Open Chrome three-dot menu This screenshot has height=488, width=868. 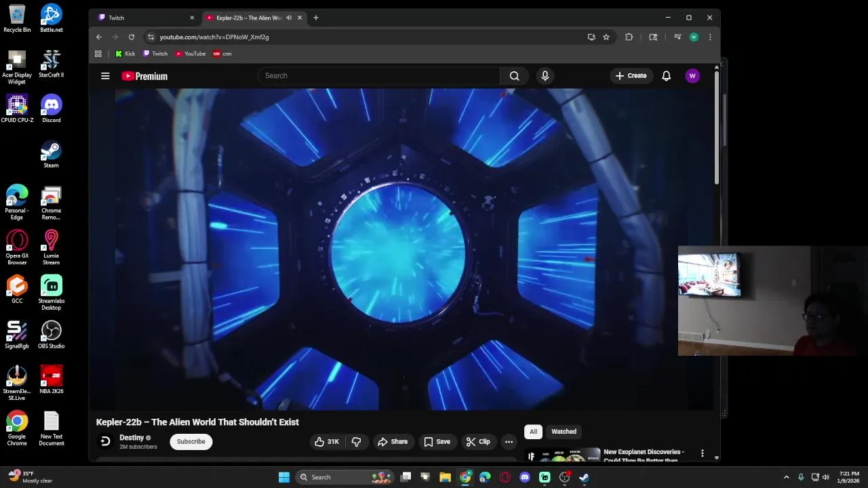pyautogui.click(x=709, y=37)
